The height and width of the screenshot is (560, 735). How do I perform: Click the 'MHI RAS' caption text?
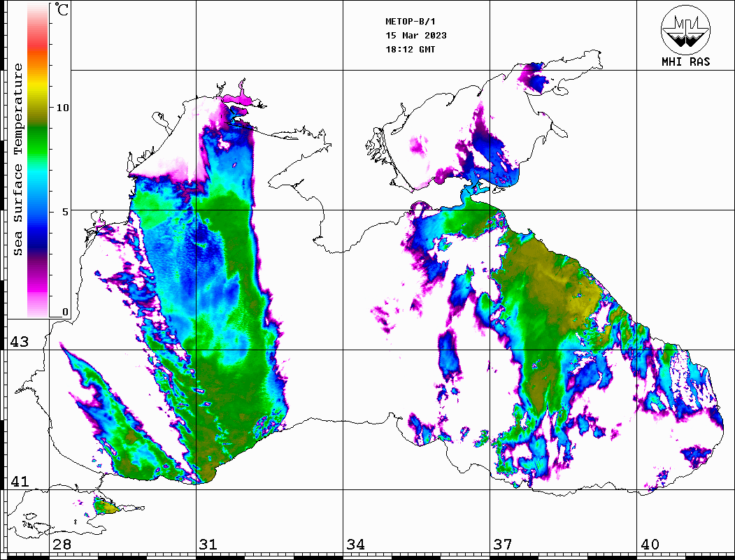pos(685,62)
